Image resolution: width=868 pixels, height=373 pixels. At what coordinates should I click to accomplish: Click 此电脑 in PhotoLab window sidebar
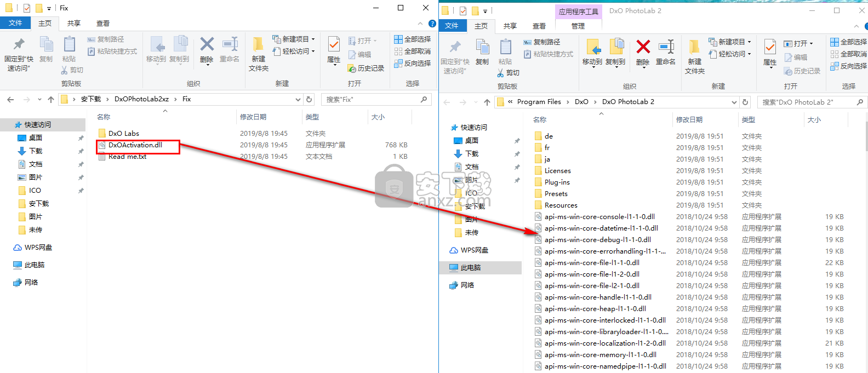[470, 268]
